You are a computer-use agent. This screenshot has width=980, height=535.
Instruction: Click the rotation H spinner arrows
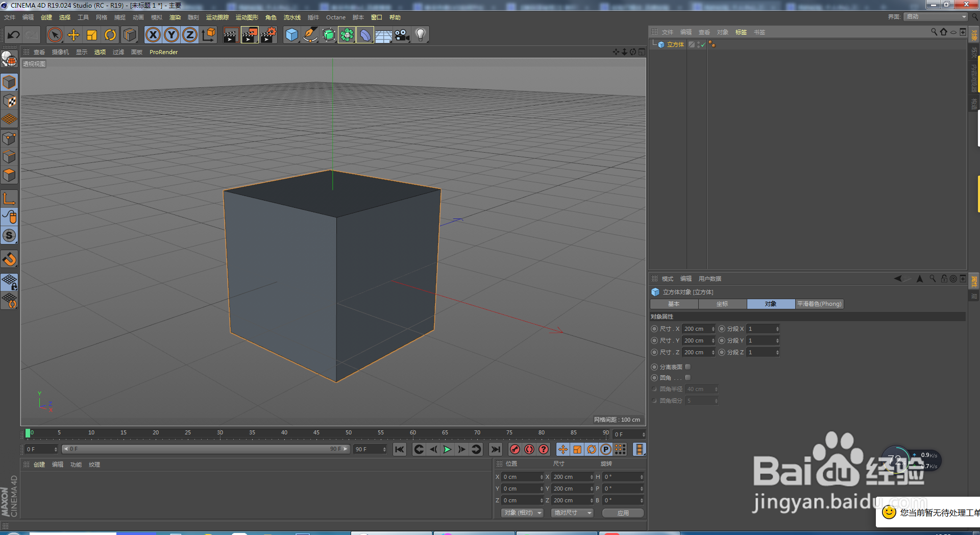pyautogui.click(x=642, y=477)
